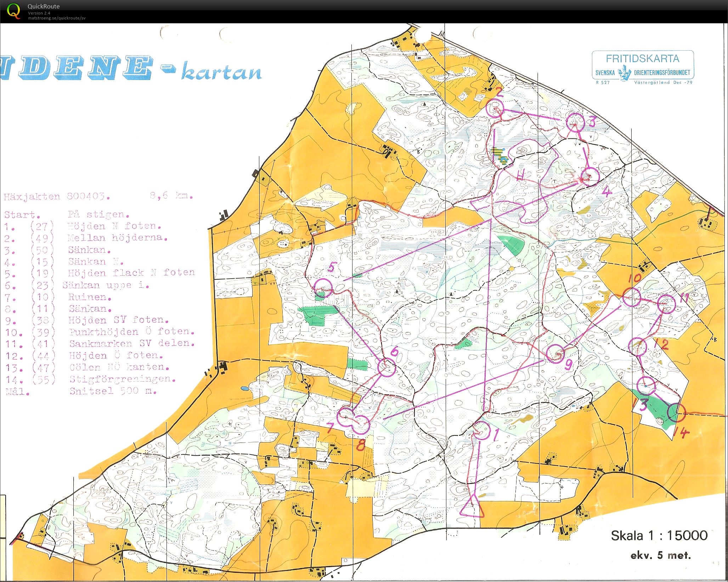Click control circle 1 on the map
This screenshot has height=582, width=728.
(482, 430)
